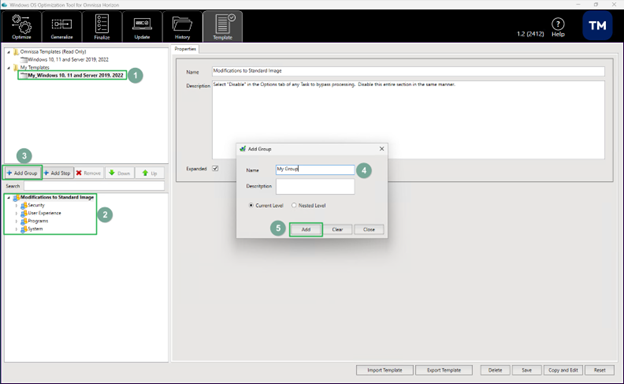Move item Up with green arrow
This screenshot has height=384, width=624.
click(x=150, y=173)
